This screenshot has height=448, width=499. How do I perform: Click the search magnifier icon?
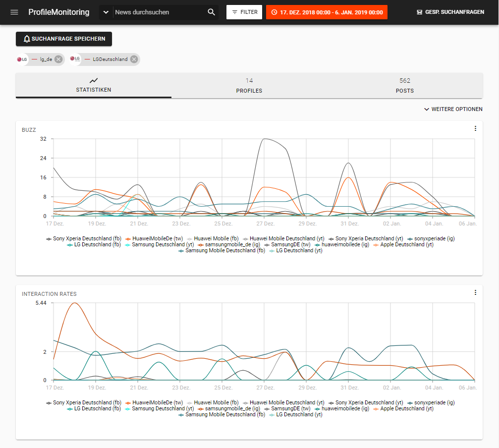click(x=211, y=12)
